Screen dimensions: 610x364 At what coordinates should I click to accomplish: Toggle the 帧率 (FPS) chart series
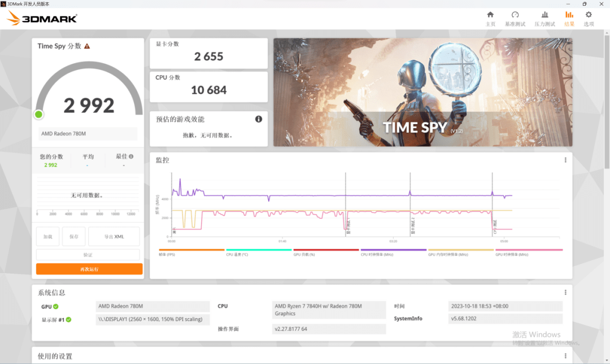[191, 252]
